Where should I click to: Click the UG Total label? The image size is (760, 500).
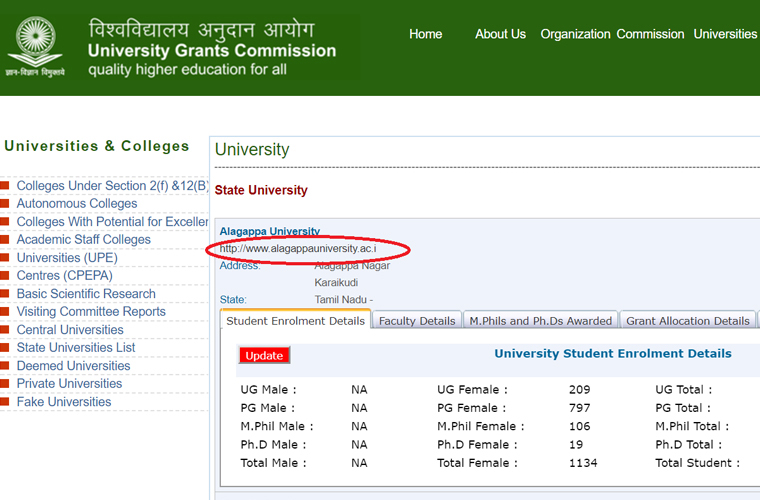tap(683, 390)
